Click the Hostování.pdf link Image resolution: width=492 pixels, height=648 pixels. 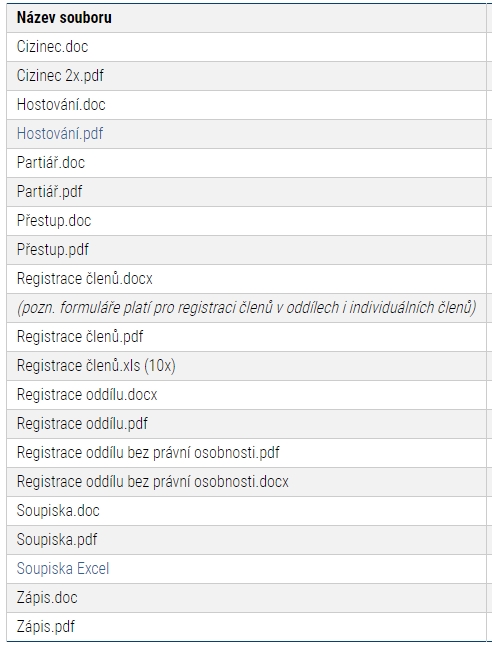[x=60, y=133]
